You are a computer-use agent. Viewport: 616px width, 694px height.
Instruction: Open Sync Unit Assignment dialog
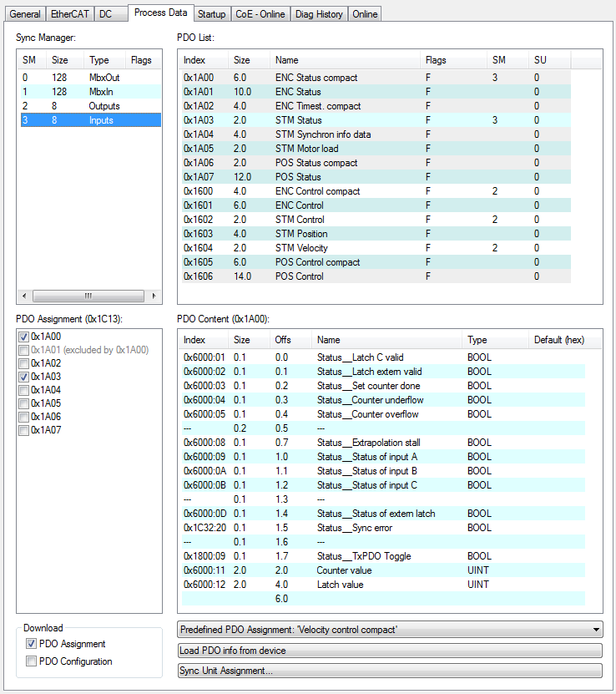click(x=390, y=670)
